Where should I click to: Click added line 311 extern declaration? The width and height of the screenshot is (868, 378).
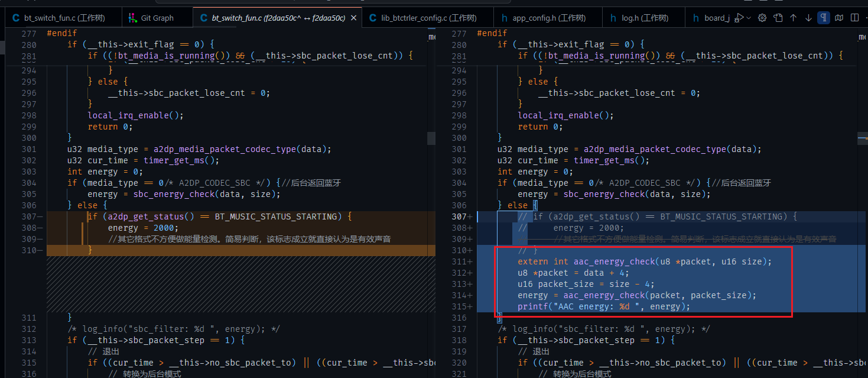(645, 261)
